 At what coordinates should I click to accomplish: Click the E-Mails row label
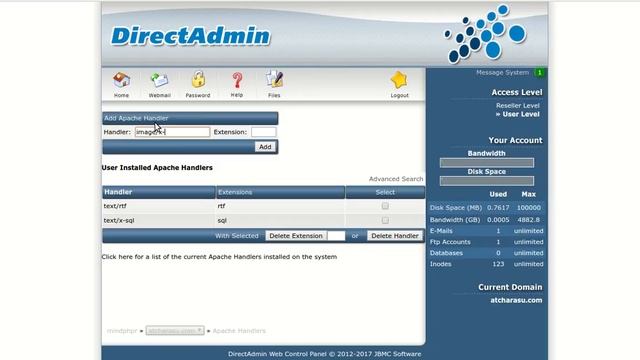pyautogui.click(x=441, y=231)
